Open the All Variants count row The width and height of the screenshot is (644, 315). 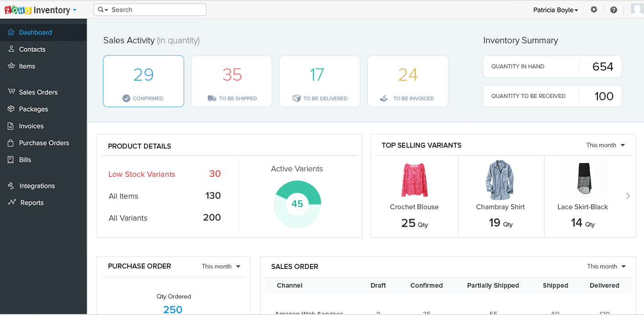click(165, 218)
